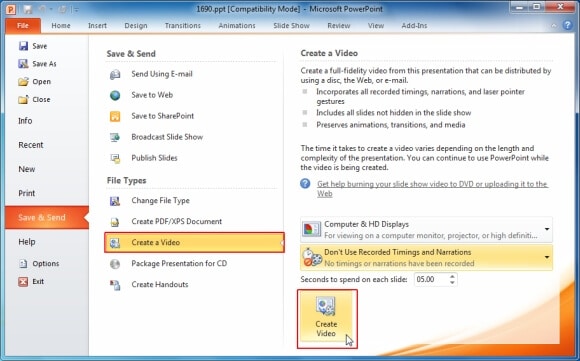Image resolution: width=580 pixels, height=361 pixels.
Task: Increase seconds per slide with the up arrow
Action: click(x=452, y=276)
